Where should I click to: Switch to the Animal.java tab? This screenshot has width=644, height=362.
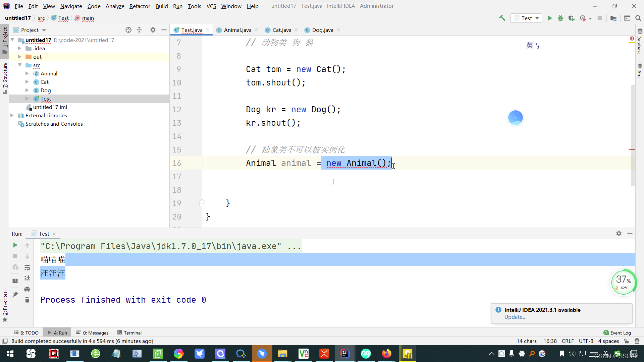(x=237, y=30)
